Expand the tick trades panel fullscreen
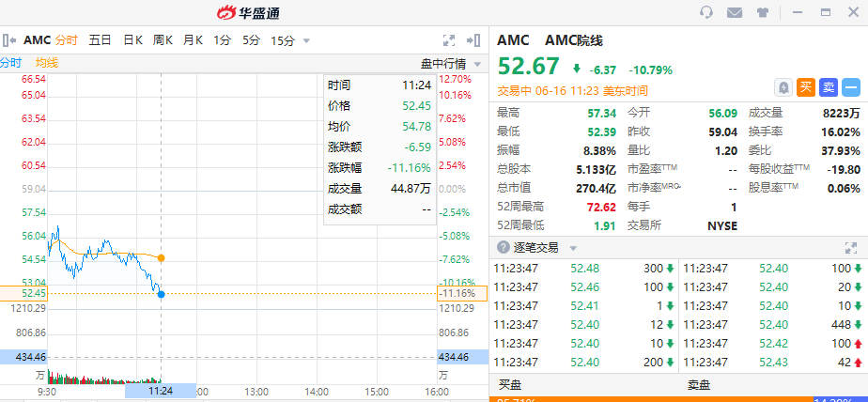 [851, 248]
